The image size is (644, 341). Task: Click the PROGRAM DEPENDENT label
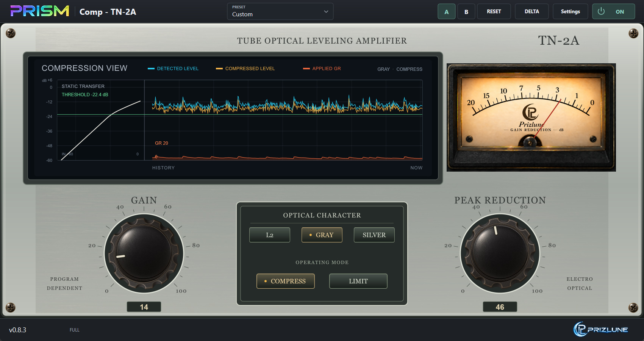click(x=64, y=284)
